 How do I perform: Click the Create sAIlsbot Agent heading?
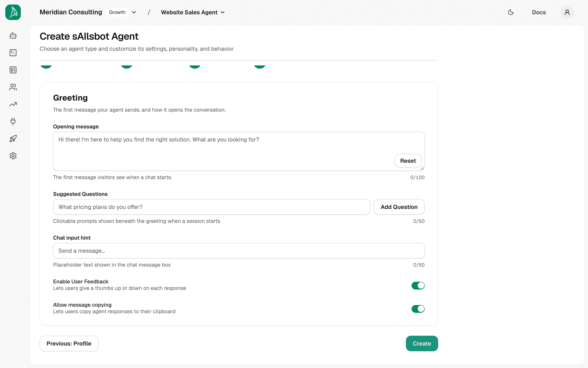pyautogui.click(x=89, y=36)
